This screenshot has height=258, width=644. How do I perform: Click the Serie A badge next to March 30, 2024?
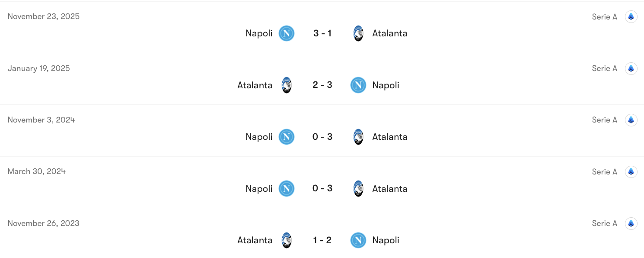point(631,171)
